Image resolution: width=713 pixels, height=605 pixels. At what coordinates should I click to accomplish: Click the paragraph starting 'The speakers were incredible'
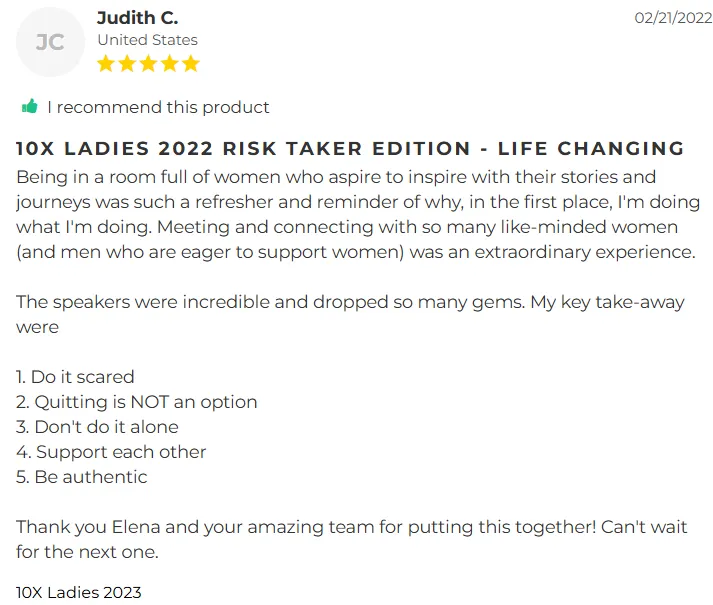(x=350, y=314)
